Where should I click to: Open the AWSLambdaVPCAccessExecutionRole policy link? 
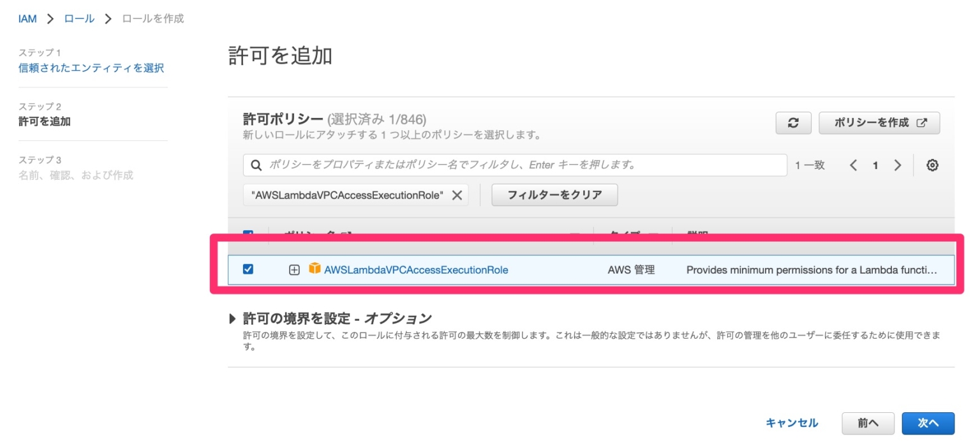pos(416,270)
